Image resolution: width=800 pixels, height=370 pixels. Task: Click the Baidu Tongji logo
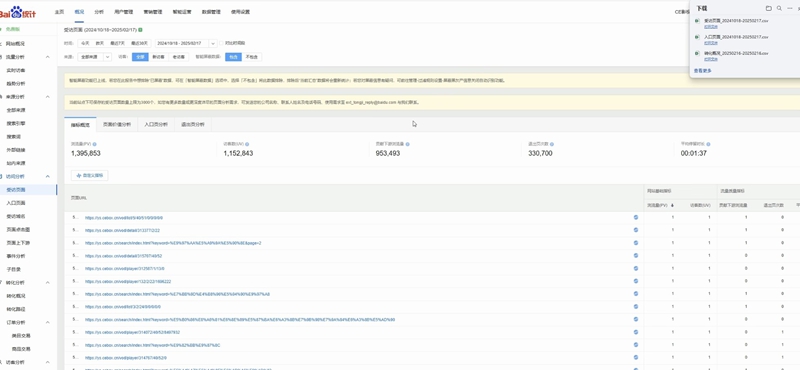click(18, 11)
